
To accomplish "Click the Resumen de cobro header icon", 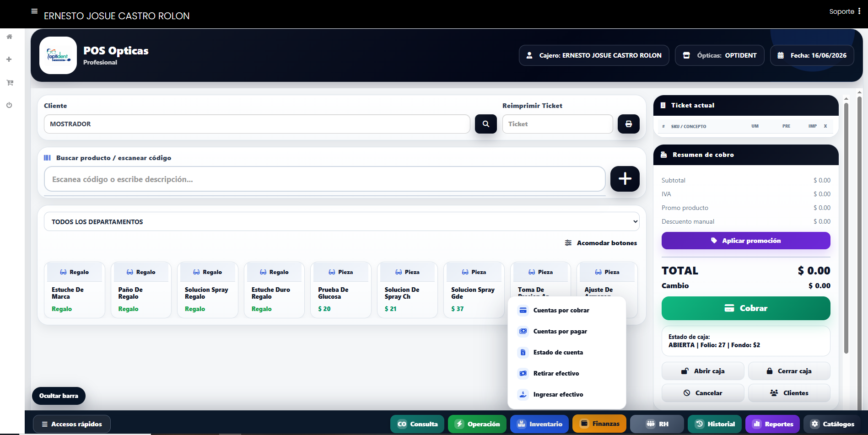I will [x=664, y=155].
